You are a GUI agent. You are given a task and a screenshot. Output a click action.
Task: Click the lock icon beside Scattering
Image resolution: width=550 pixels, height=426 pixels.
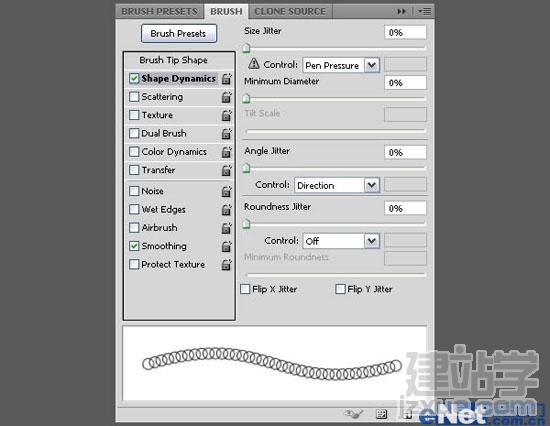pyautogui.click(x=227, y=97)
